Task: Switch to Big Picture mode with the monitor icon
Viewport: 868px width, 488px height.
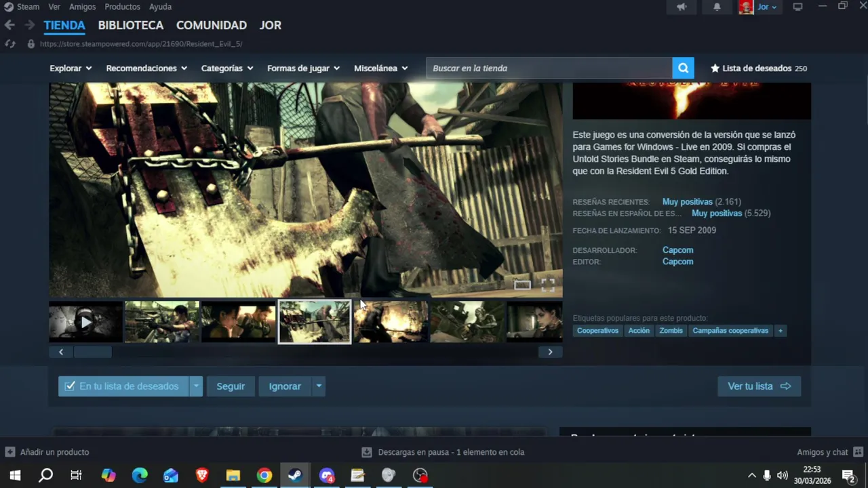Action: [798, 7]
